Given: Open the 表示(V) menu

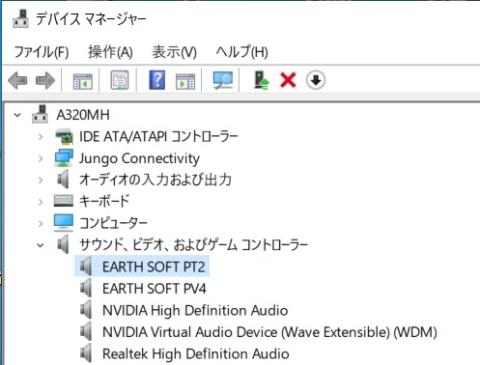Looking at the screenshot, I should (174, 52).
